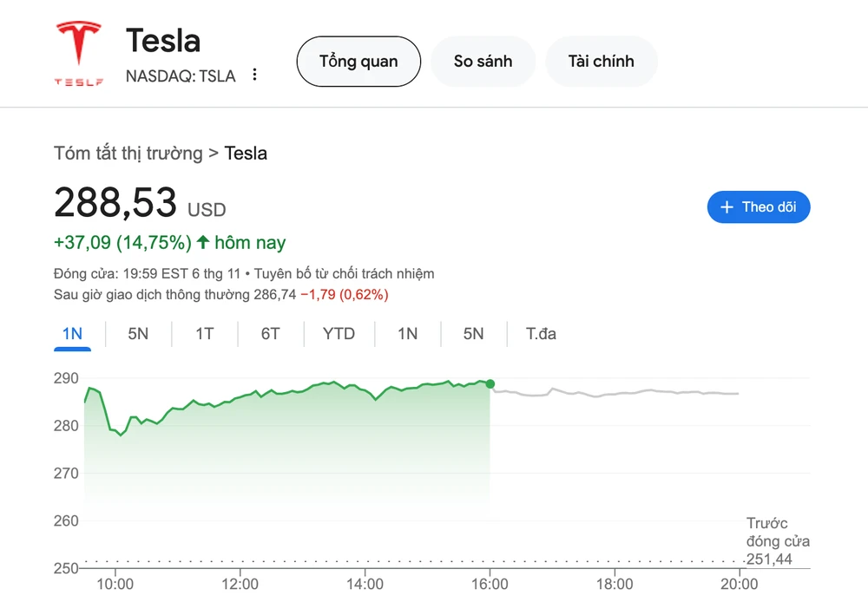Select the YTD time range
The width and height of the screenshot is (868, 602).
tap(339, 333)
